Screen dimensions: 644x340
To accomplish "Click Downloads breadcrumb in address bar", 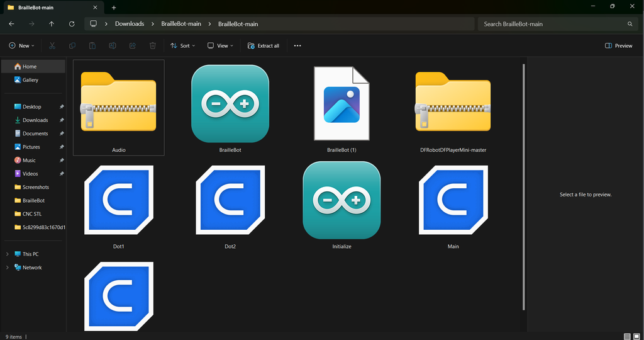I will pos(130,24).
